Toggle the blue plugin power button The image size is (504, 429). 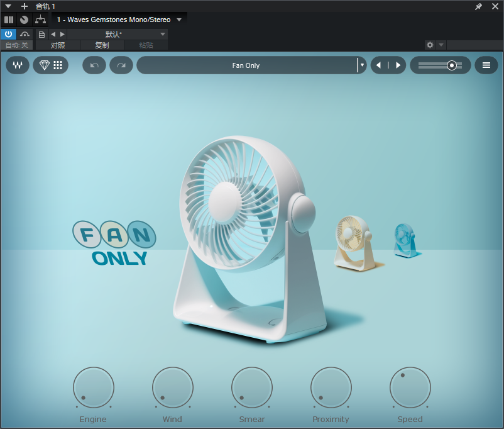point(8,34)
